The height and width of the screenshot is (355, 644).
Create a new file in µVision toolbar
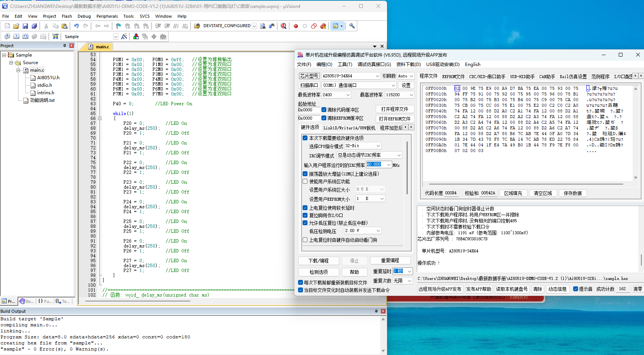[x=7, y=26]
